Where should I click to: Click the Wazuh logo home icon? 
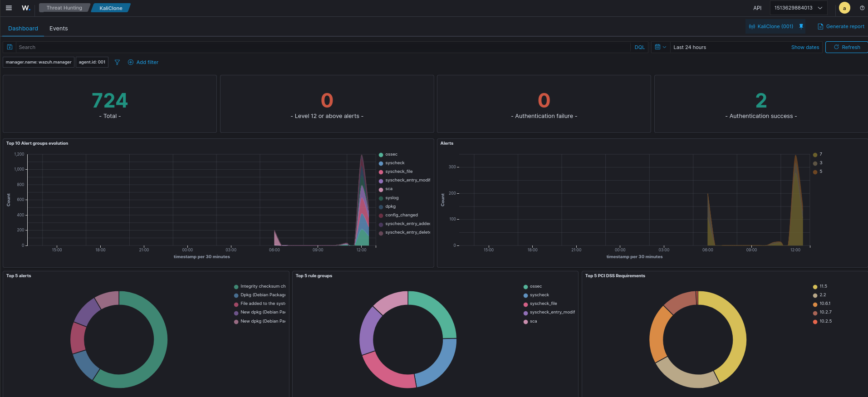26,8
